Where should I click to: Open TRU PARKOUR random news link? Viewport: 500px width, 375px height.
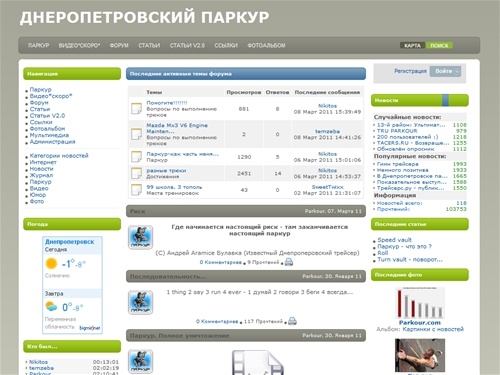coord(397,131)
